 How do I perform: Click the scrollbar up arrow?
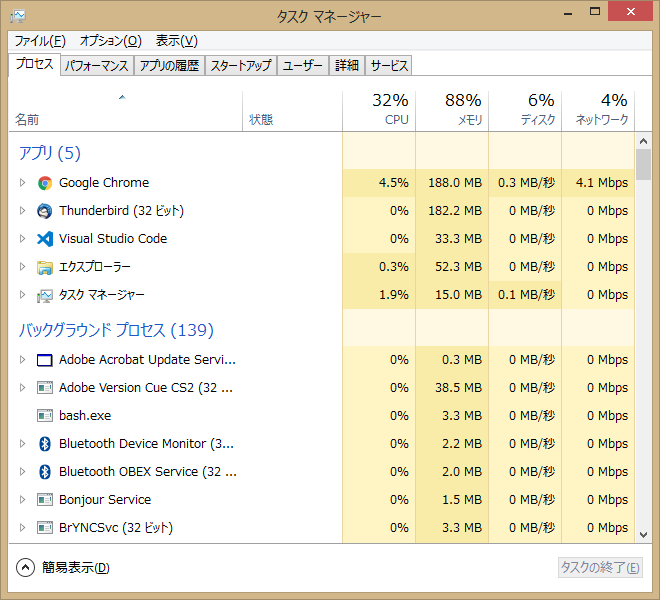(x=643, y=141)
